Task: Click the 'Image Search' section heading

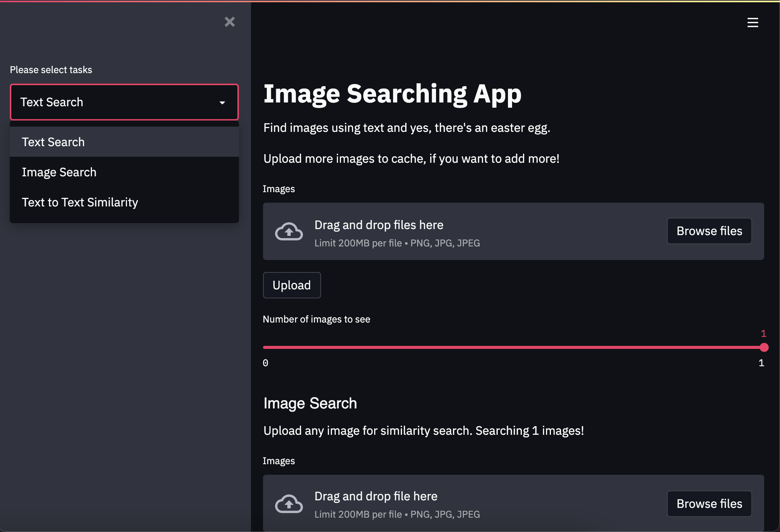Action: (x=310, y=404)
